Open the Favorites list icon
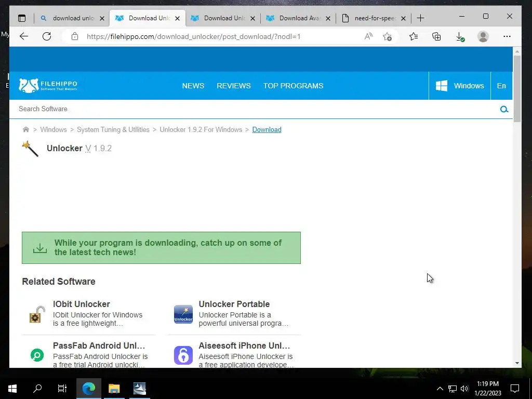This screenshot has height=399, width=532. coord(413,36)
